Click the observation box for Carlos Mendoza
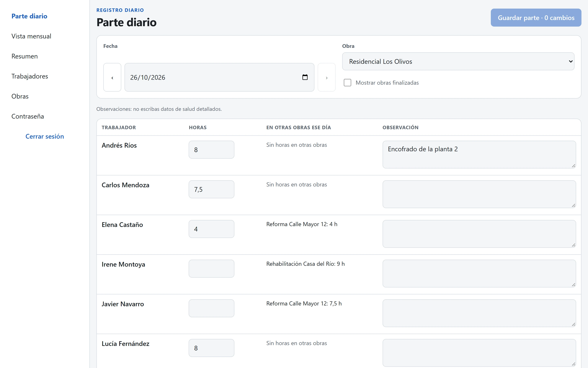 tap(479, 194)
